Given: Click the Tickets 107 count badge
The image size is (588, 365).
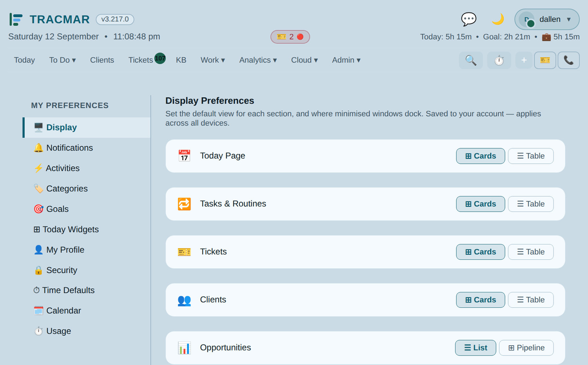Looking at the screenshot, I should [160, 58].
